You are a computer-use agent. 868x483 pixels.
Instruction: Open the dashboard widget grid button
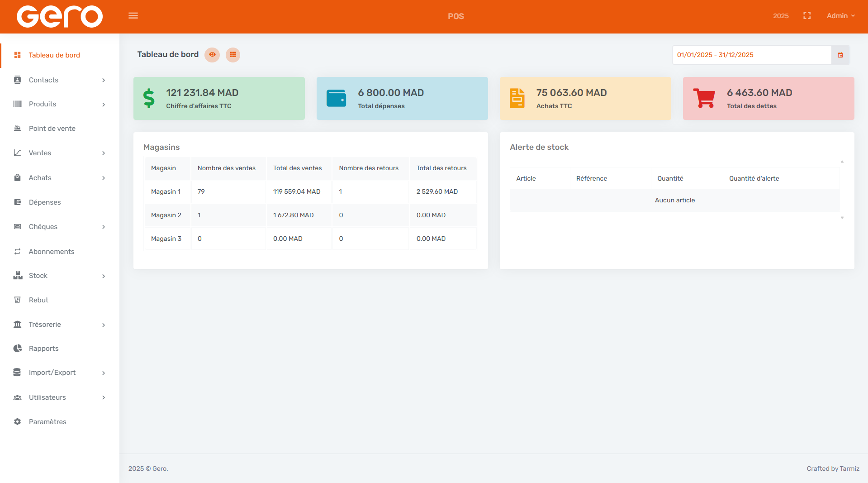coord(233,55)
